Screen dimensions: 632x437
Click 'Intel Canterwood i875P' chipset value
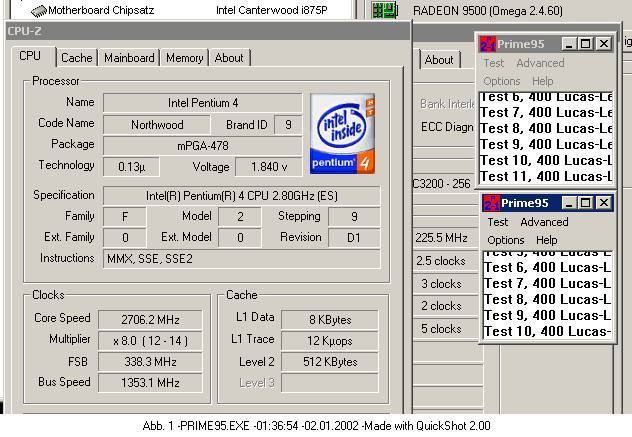[x=272, y=10]
